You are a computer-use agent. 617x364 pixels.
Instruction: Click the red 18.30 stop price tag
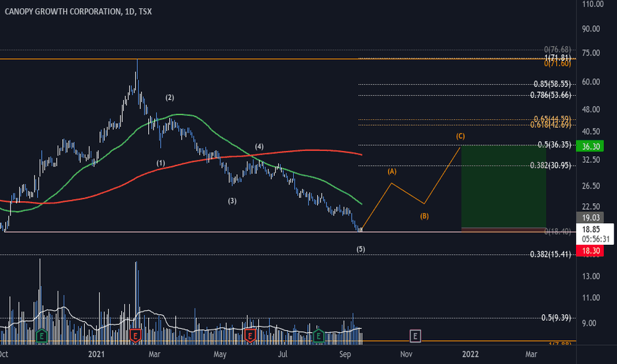589,251
